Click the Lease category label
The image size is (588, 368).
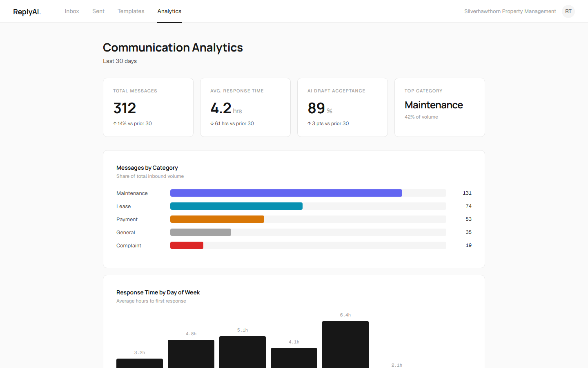click(x=123, y=206)
